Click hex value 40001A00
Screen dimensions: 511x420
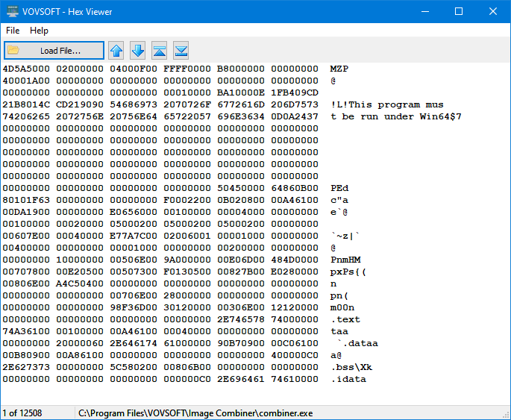pyautogui.click(x=26, y=81)
